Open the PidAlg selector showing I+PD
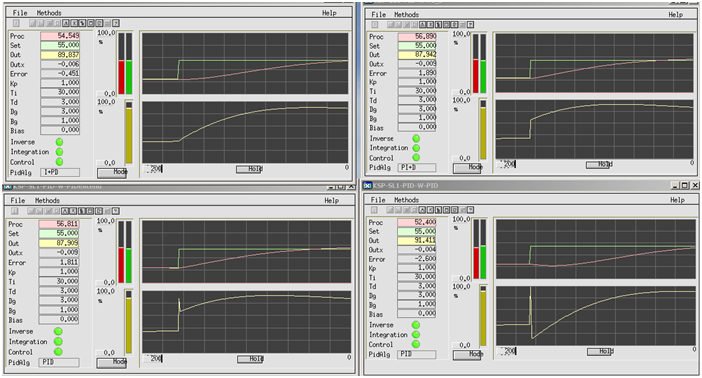Viewport: 702px width, 378px height. point(60,172)
